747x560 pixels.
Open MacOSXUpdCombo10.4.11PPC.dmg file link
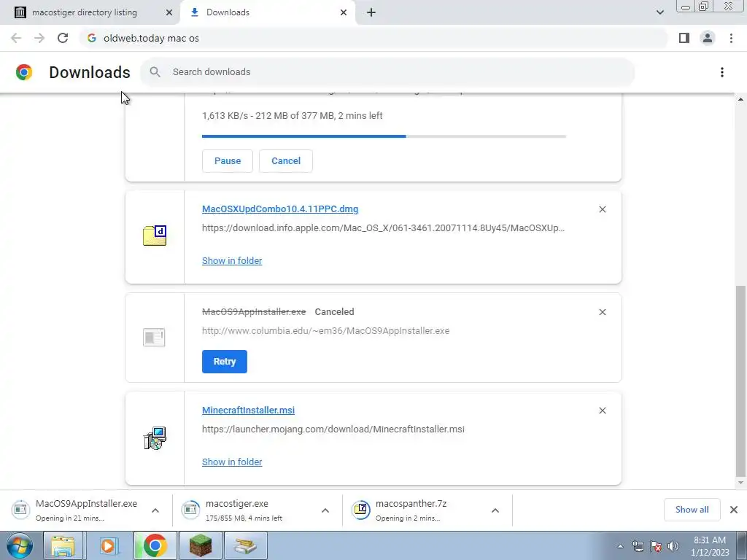coord(280,209)
